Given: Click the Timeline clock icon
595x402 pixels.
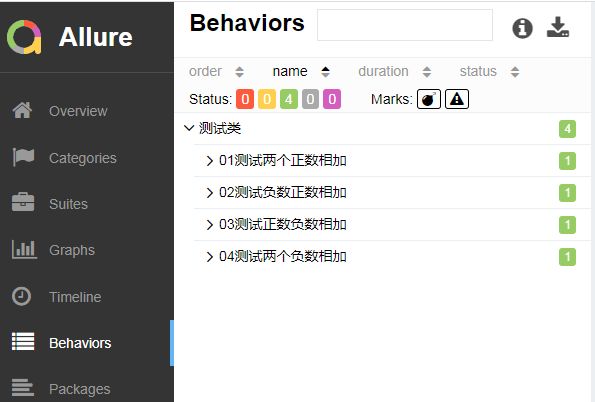Looking at the screenshot, I should coord(21,296).
